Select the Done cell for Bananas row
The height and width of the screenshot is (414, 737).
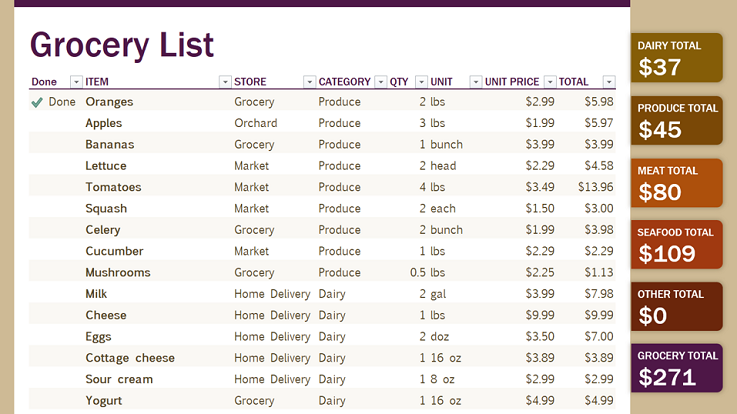point(56,144)
